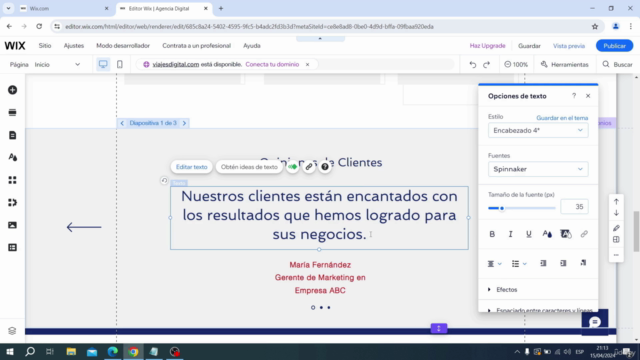Screen dimensions: 640x360
Task: Open Pages and Menu sidebar icon
Action: coord(12,135)
